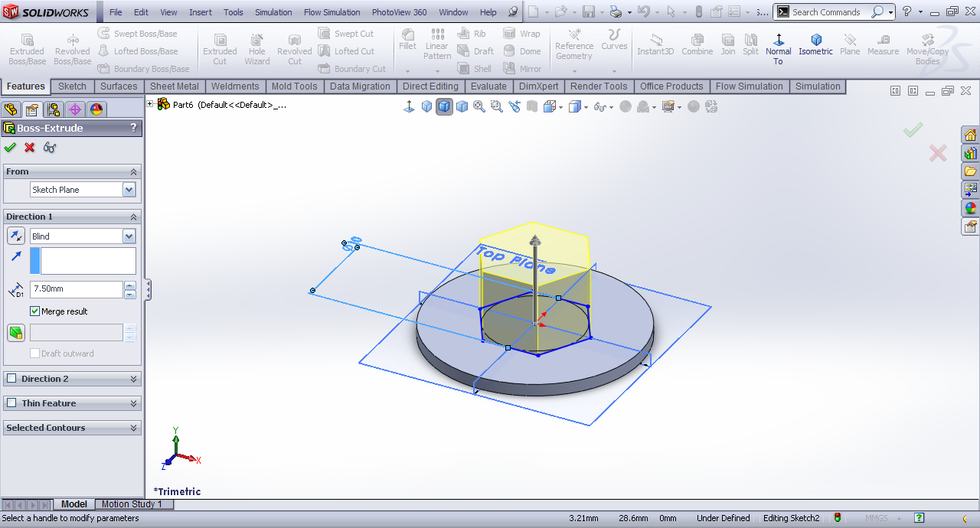Switch to Isometric view
This screenshot has width=980, height=528.
pos(815,44)
